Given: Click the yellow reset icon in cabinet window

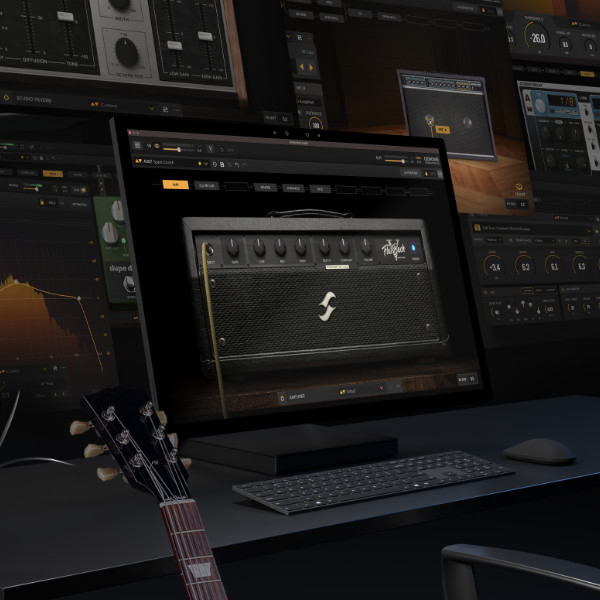Looking at the screenshot, I should [x=519, y=187].
